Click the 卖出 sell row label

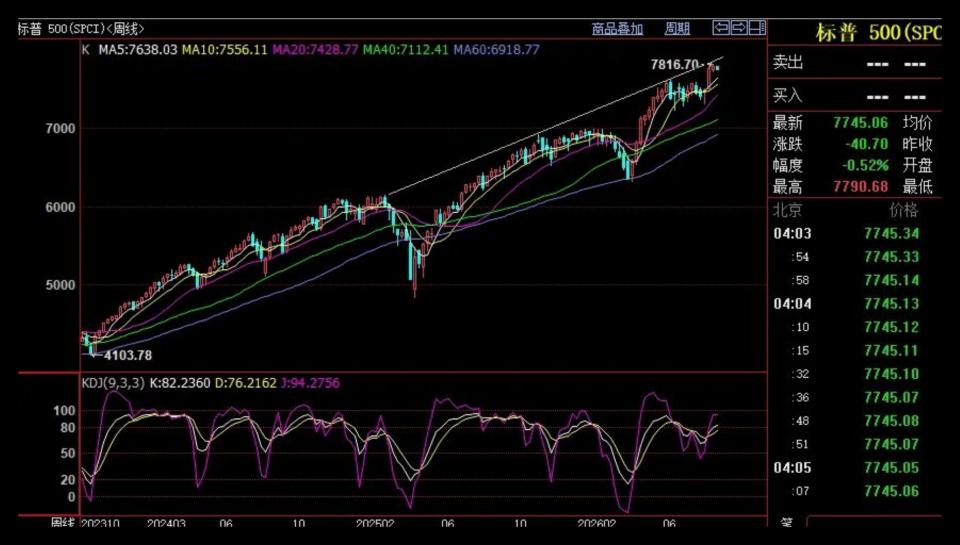[787, 62]
